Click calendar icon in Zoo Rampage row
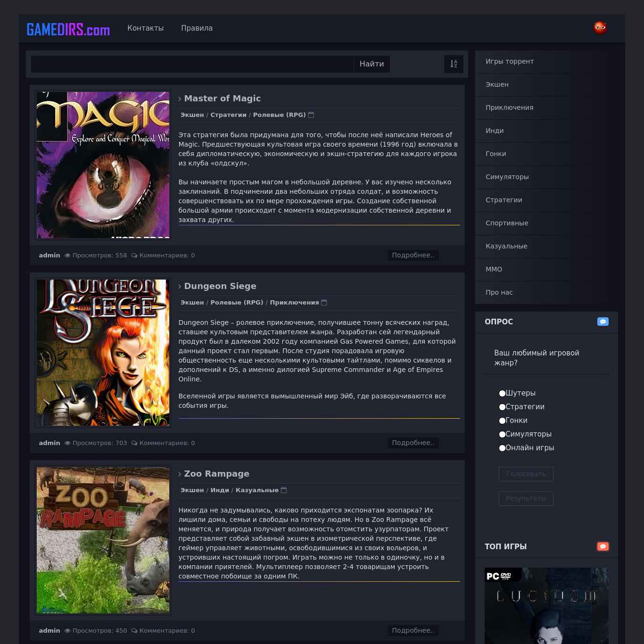This screenshot has height=644, width=644. tap(284, 490)
